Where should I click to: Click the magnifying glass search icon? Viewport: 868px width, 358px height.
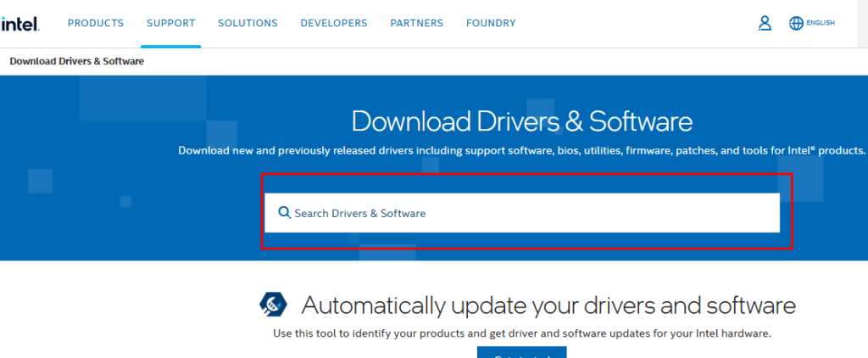point(284,213)
